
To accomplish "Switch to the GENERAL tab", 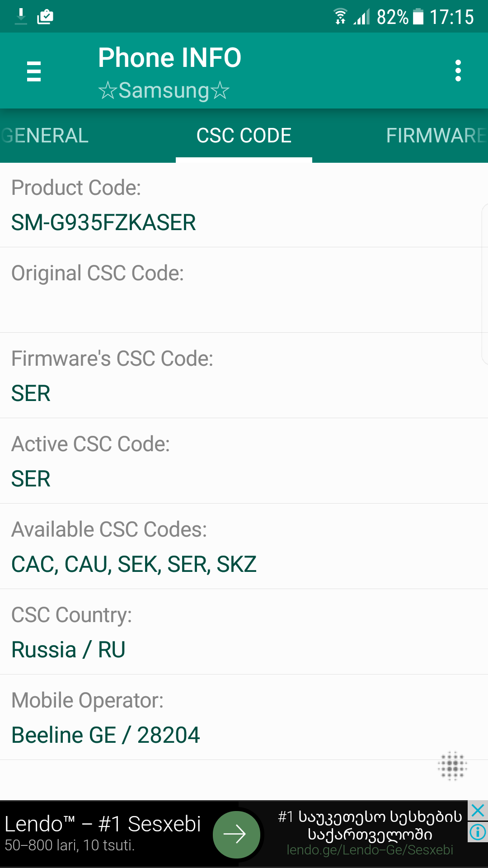I will coord(45,136).
